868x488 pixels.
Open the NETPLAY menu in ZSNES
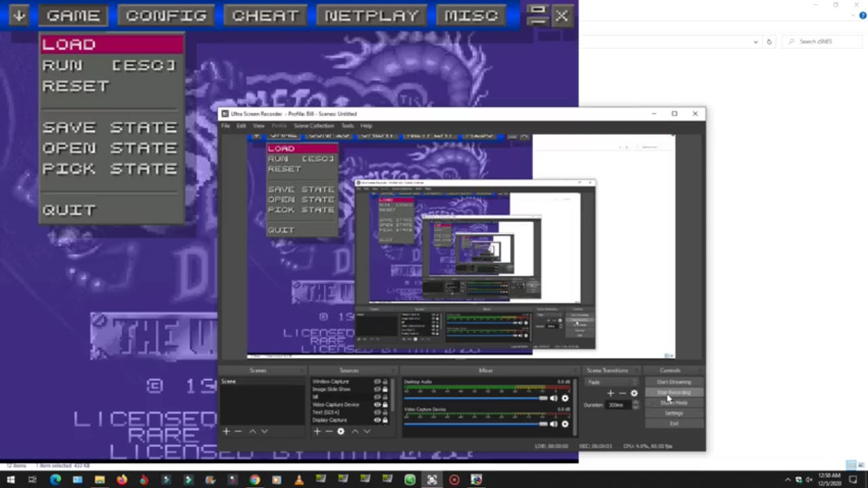372,16
